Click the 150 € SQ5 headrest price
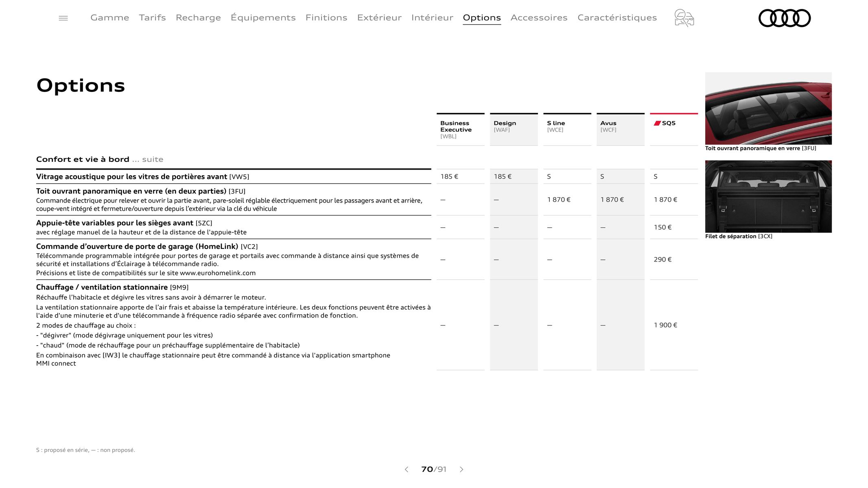The width and height of the screenshot is (868, 488). [x=662, y=227]
